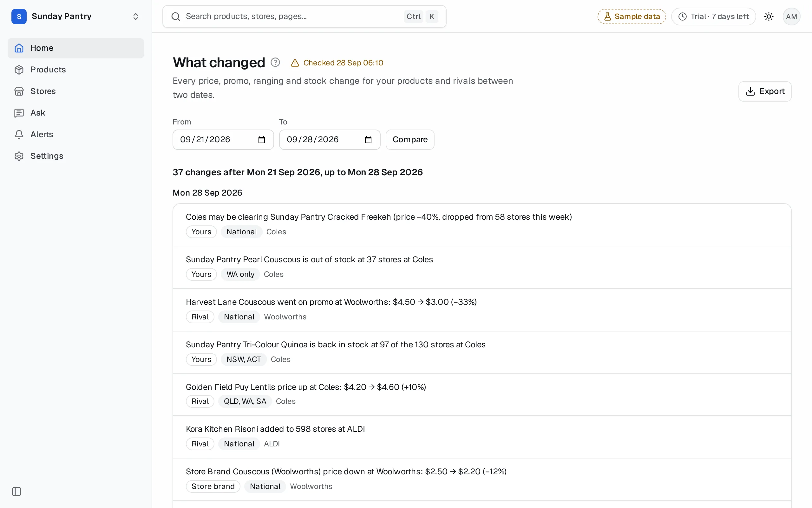Screen dimensions: 812x508
Task: Click the NSW, ACT tag
Action: point(244,359)
